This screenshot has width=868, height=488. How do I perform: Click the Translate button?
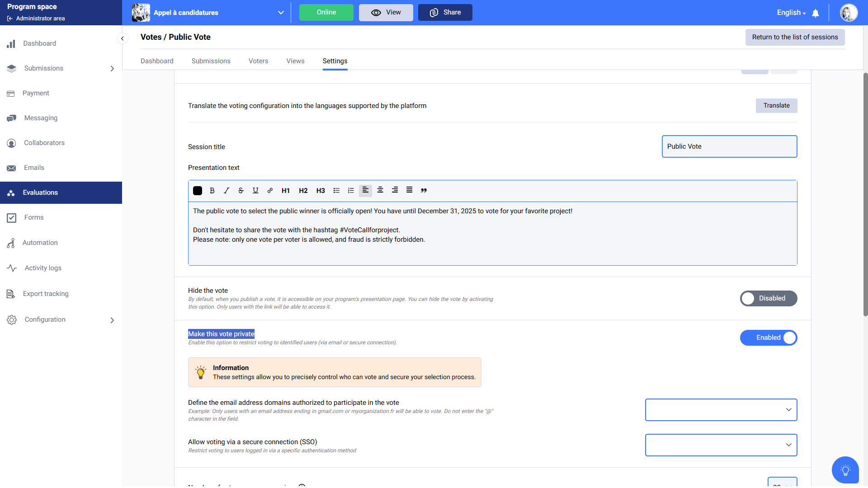point(776,106)
